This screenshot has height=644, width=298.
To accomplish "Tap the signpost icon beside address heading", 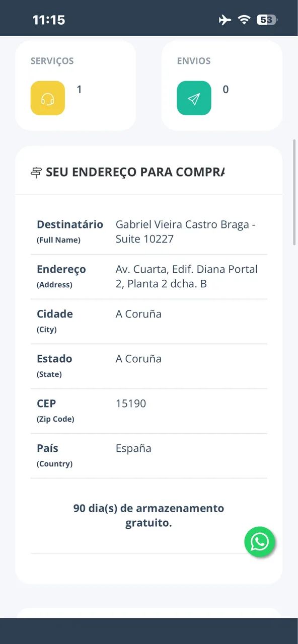I will click(36, 173).
